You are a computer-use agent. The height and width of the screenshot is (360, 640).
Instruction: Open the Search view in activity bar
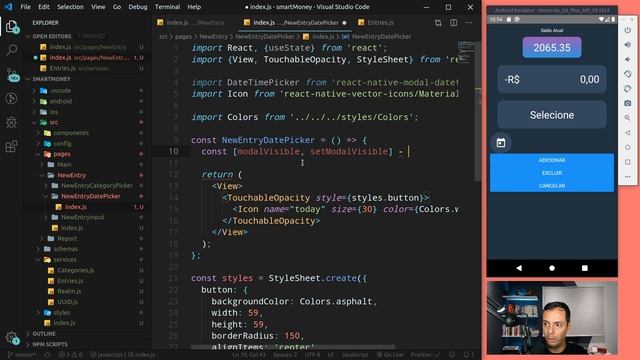point(11,51)
